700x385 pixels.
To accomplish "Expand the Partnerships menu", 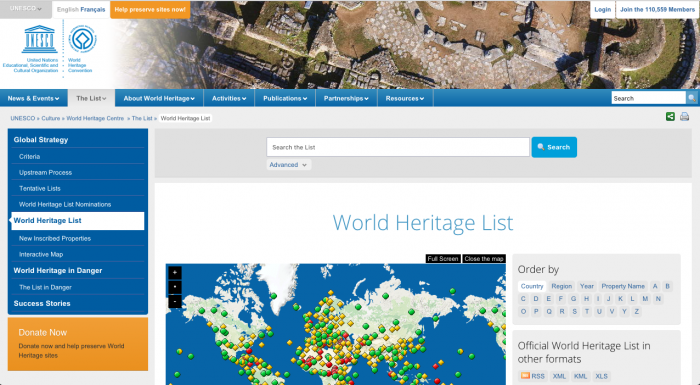I will pos(346,98).
